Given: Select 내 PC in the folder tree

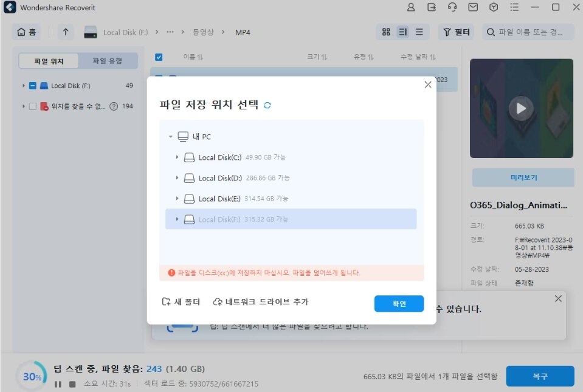Looking at the screenshot, I should pyautogui.click(x=201, y=137).
